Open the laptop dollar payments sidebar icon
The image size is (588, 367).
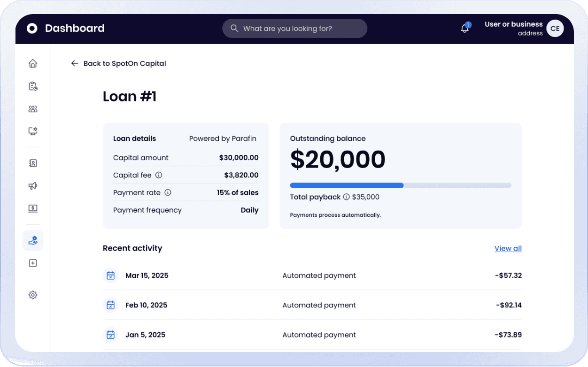tap(33, 208)
